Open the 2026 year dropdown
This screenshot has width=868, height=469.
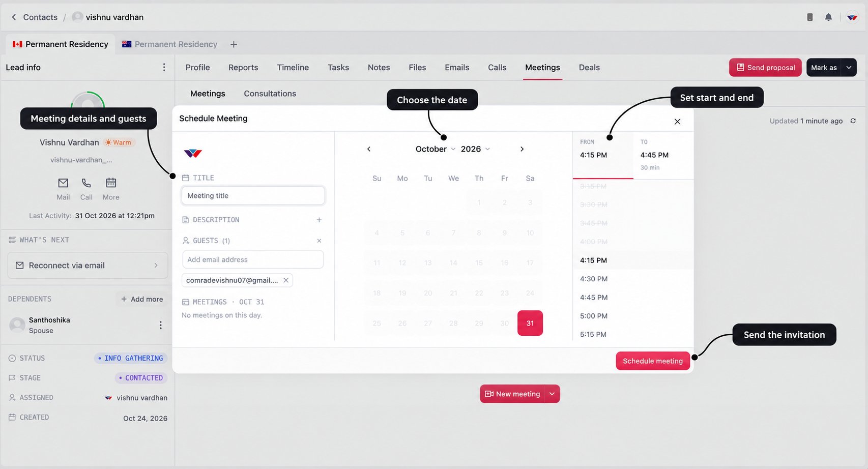click(475, 149)
